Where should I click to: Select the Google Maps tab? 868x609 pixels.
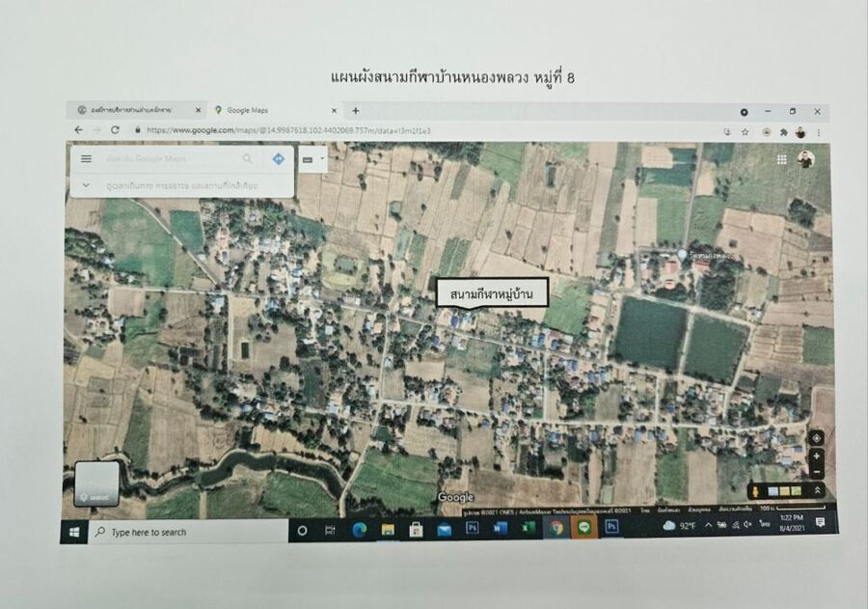[270, 111]
